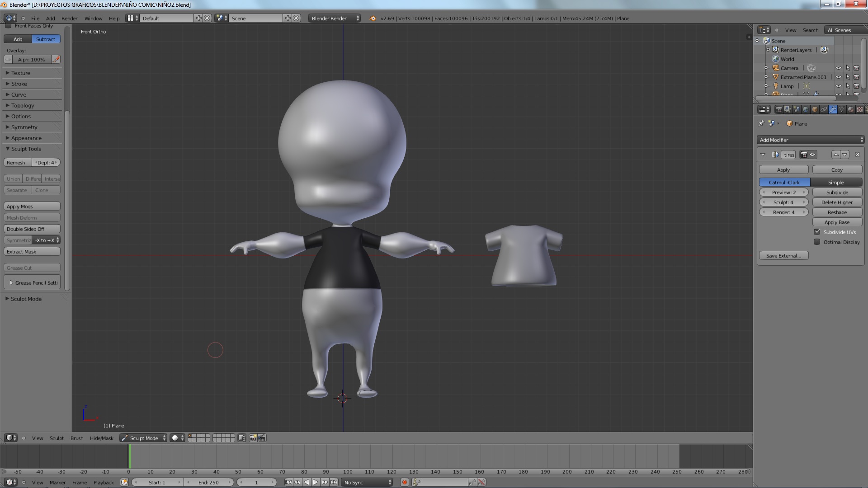
Task: Click the OpenGL render image camera icon
Action: (253, 438)
